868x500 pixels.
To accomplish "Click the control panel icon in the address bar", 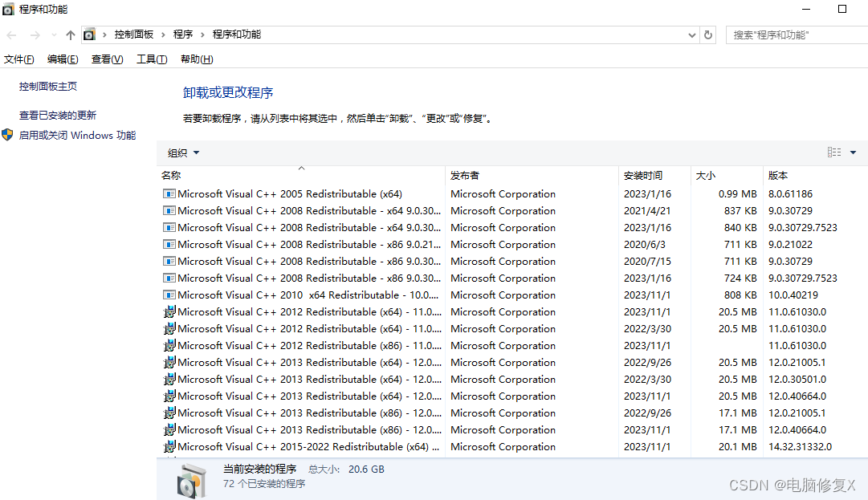I will (x=89, y=35).
